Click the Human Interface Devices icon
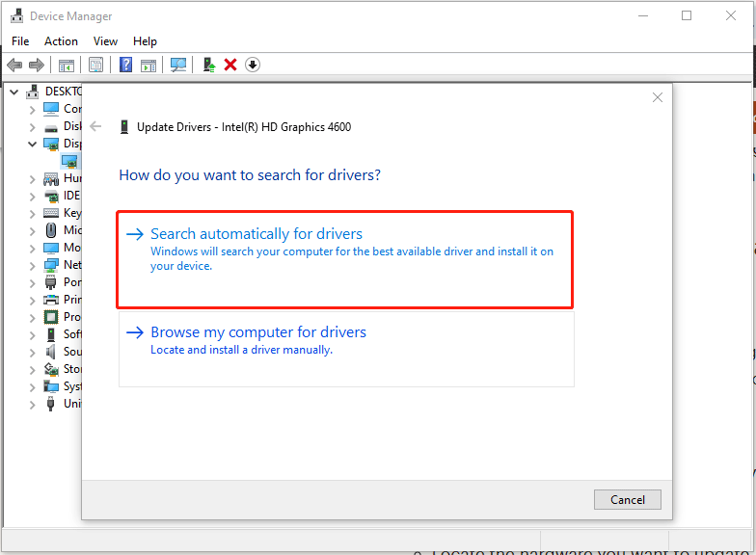The height and width of the screenshot is (555, 756). (x=51, y=178)
